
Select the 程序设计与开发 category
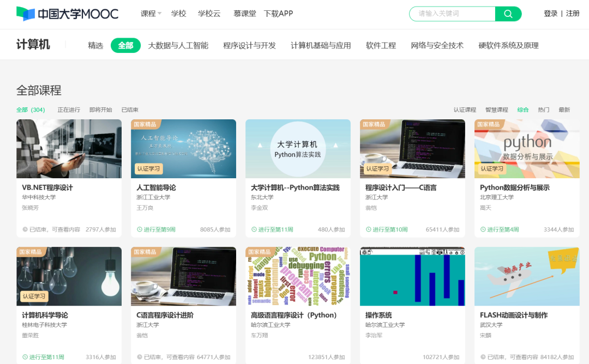click(249, 45)
